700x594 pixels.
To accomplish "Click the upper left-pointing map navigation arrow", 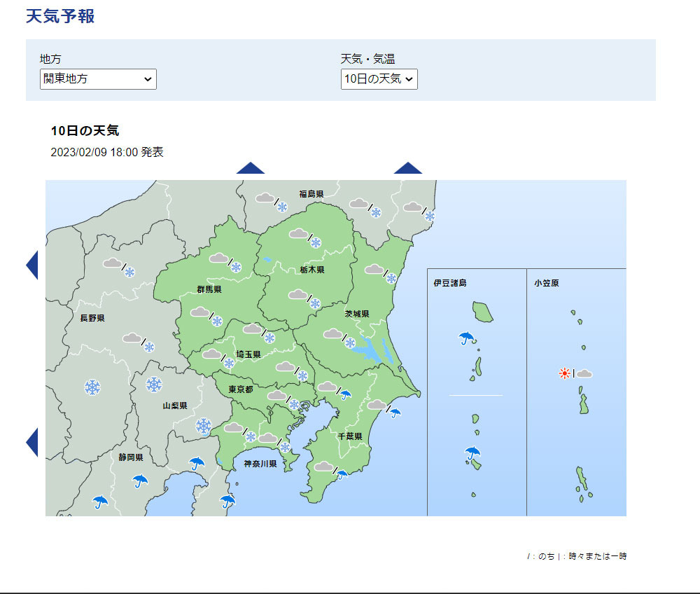I will tap(32, 265).
